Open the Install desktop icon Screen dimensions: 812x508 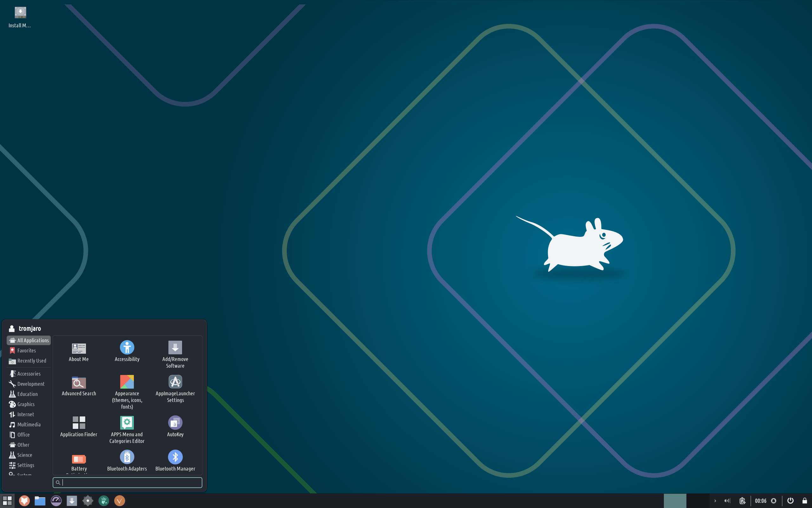(20, 17)
